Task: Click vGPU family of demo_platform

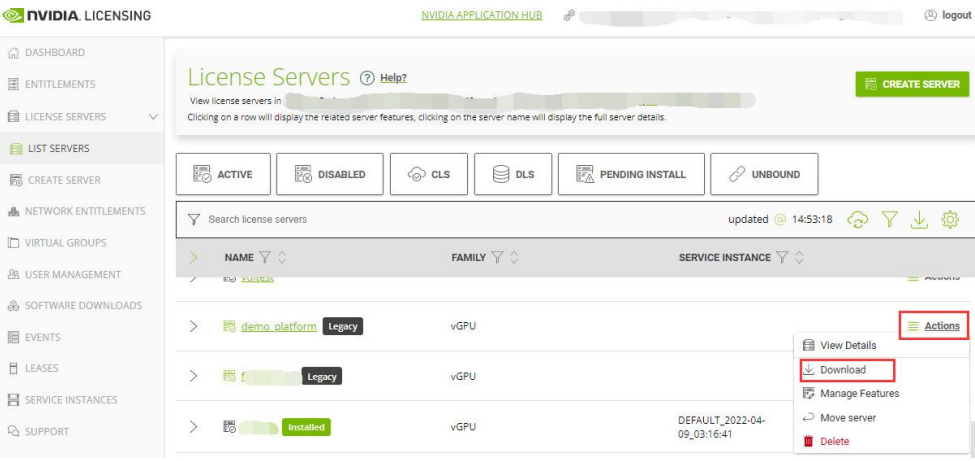Action: tap(463, 326)
